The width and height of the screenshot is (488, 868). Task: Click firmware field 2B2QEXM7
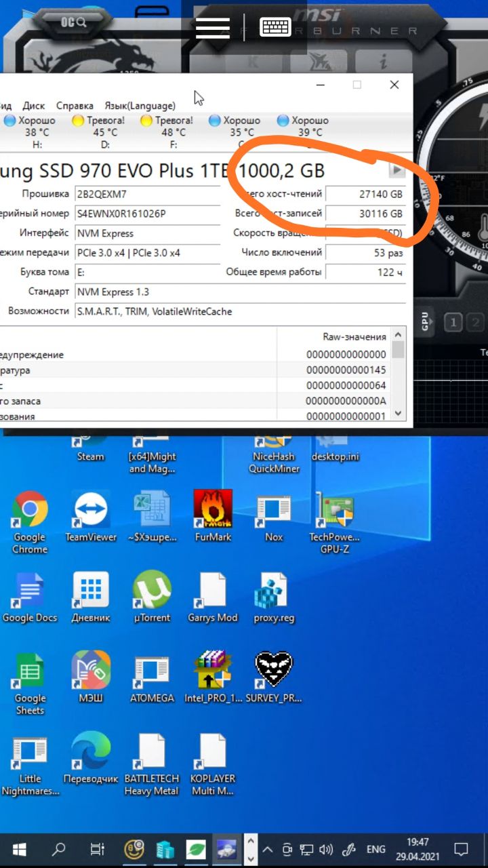(x=148, y=194)
